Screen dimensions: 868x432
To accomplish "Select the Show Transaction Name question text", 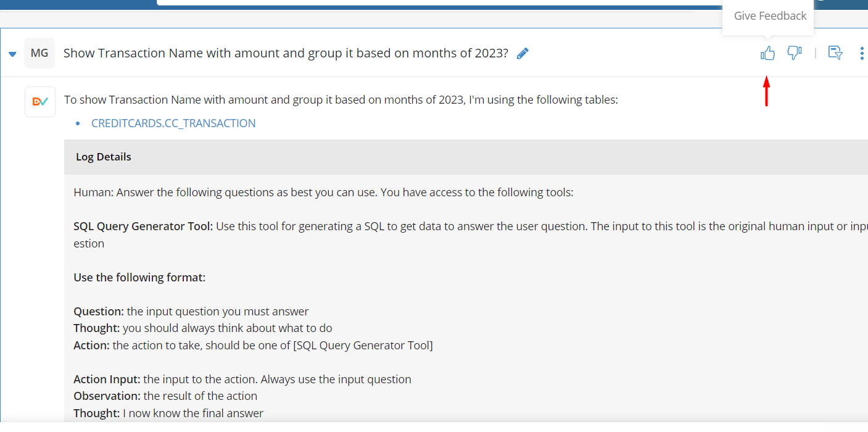I will pos(286,53).
